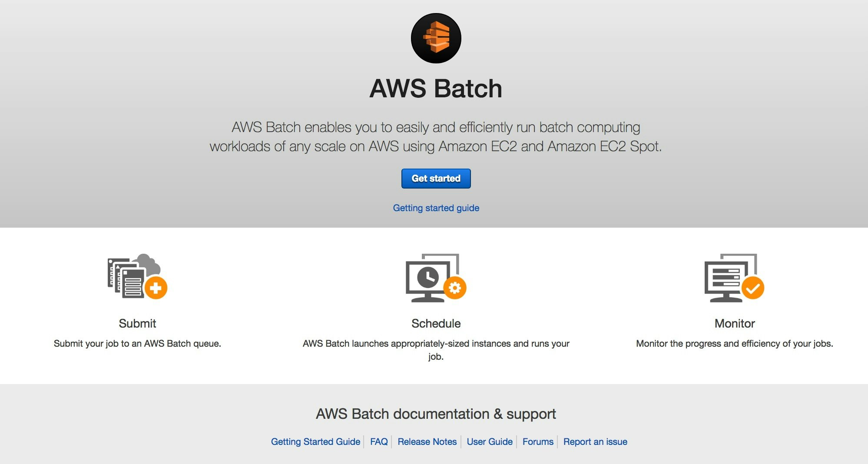Viewport: 868px width, 464px height.
Task: Click the Submit heading text
Action: (137, 324)
